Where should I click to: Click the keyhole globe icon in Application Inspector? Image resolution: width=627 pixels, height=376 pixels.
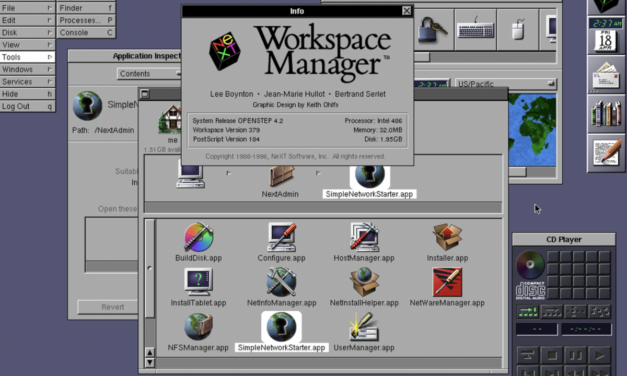(88, 106)
